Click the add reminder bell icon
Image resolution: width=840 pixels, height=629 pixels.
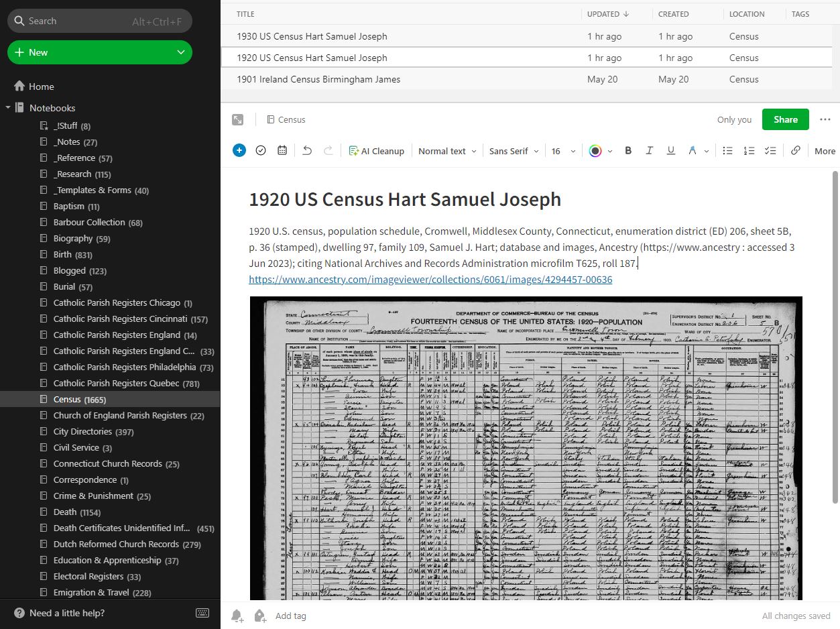point(237,616)
